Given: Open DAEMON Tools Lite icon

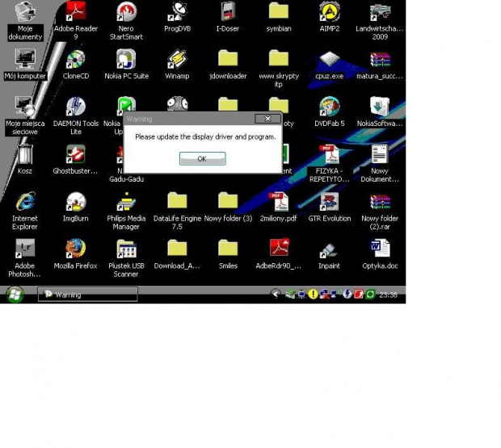Looking at the screenshot, I should (76, 107).
